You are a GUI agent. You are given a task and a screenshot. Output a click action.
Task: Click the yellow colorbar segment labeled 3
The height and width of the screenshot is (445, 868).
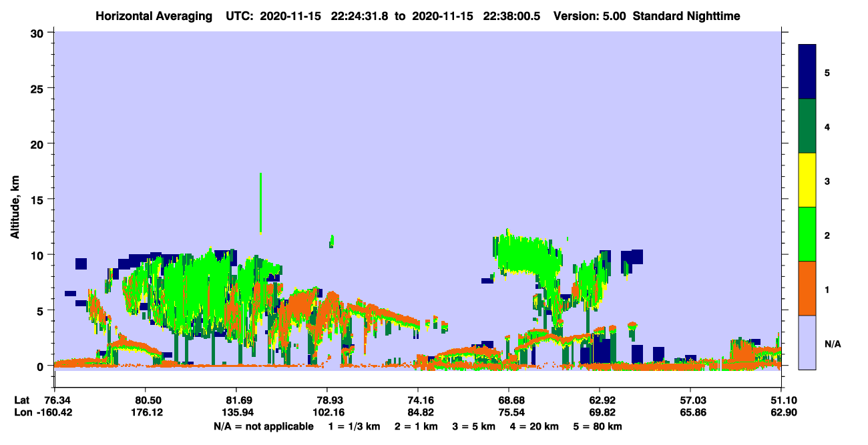[807, 180]
